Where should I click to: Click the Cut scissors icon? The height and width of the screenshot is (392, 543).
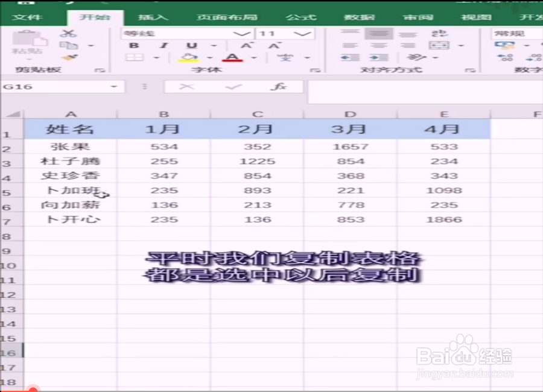point(68,34)
